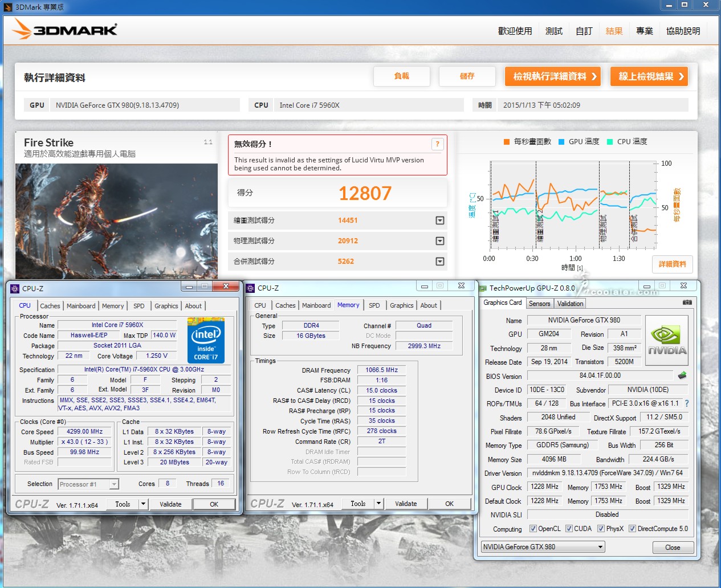721x588 pixels.
Task: Open the Graphics tab in the Memory CPU-Z window
Action: [402, 305]
